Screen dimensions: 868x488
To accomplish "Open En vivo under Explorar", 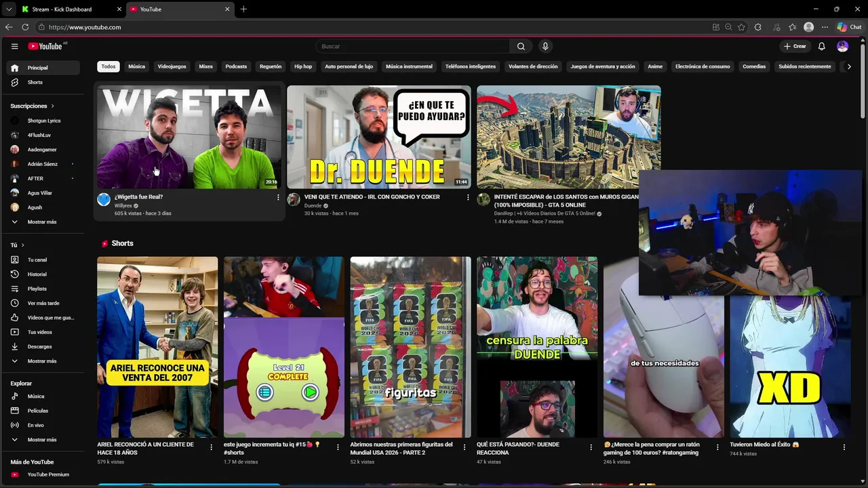I will 43,425.
